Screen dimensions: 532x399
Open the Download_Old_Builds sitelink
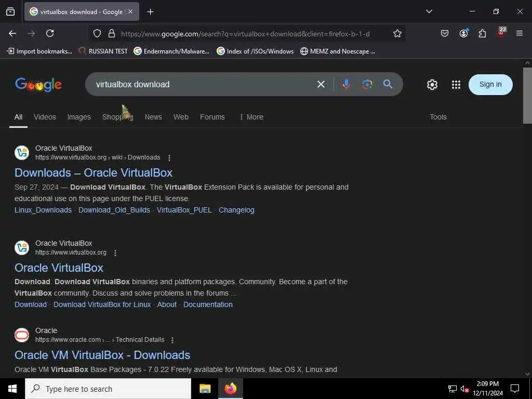point(114,210)
